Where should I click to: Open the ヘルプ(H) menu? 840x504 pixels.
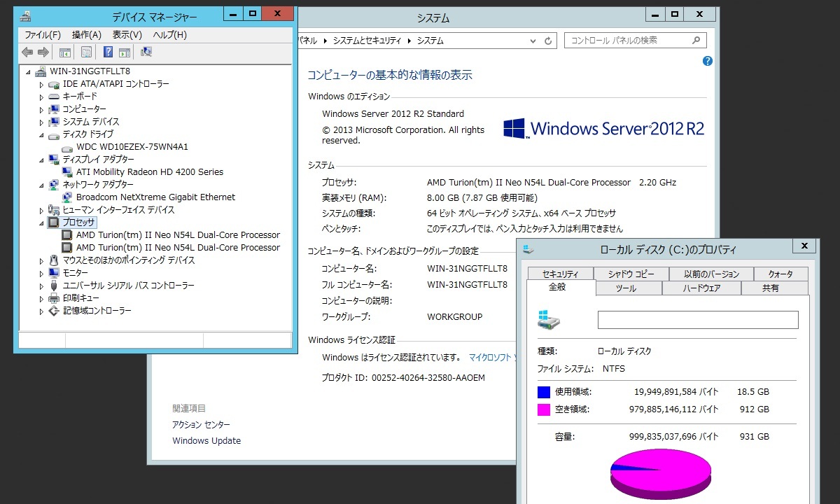point(170,35)
